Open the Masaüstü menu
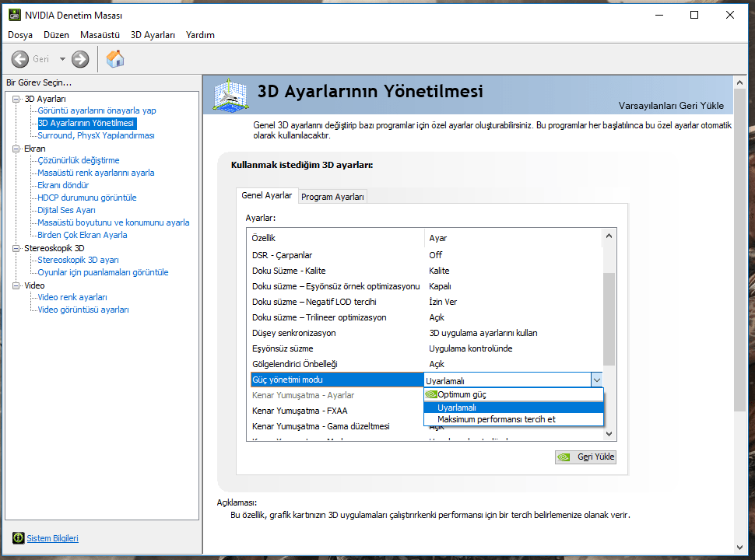 [100, 35]
